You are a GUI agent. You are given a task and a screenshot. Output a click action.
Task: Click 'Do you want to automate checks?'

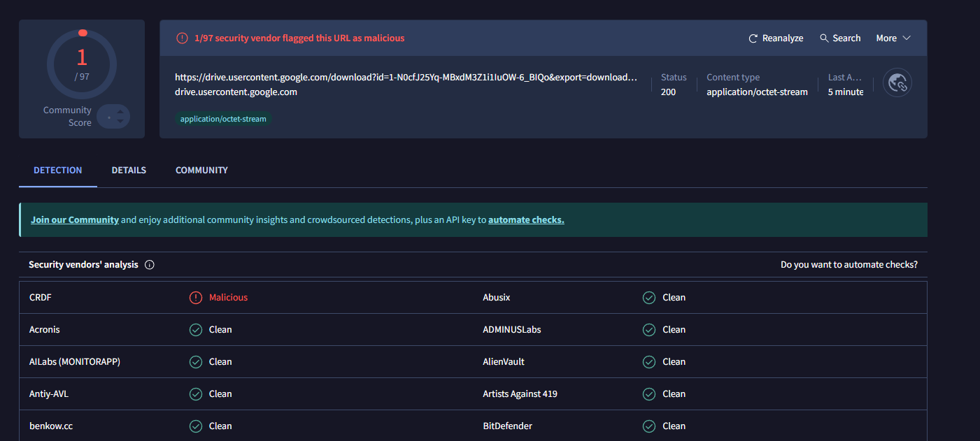pyautogui.click(x=849, y=265)
